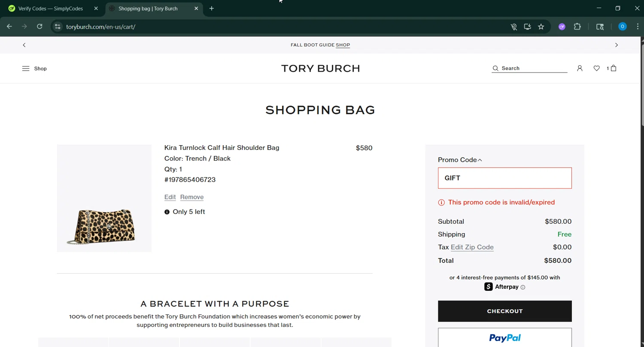Show next announcement banner with right arrow

coord(617,45)
